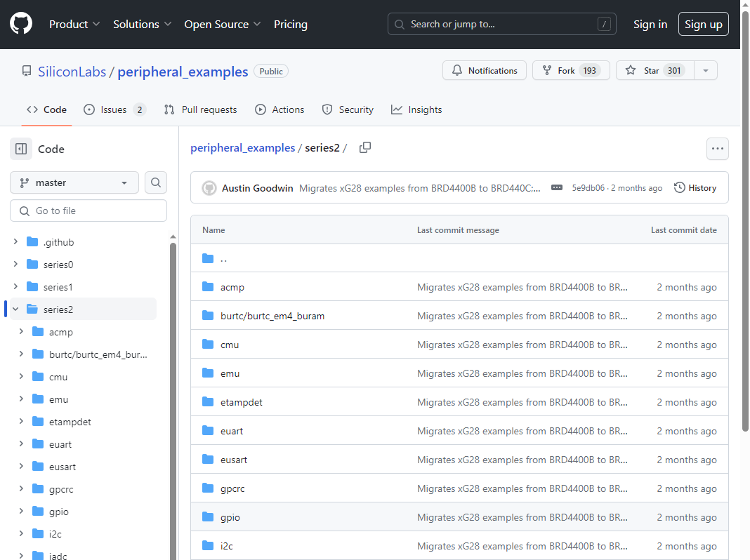This screenshot has width=750, height=560.
Task: Click the Sign up button
Action: point(703,23)
